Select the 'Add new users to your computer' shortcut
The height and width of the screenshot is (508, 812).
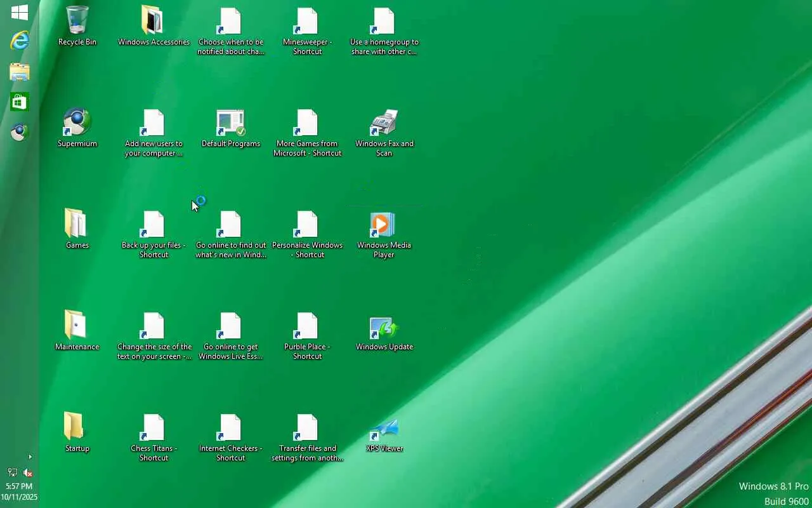coord(154,133)
